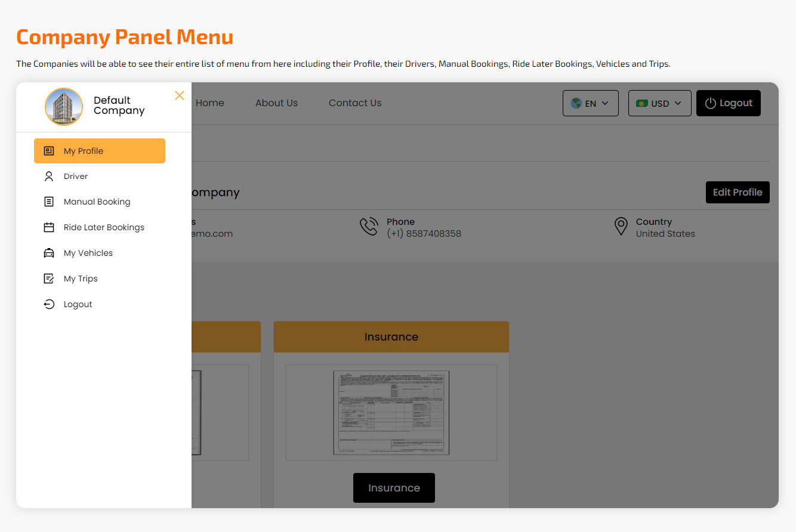Click the phone number (+1) 8587408358
The width and height of the screenshot is (796, 532).
click(424, 234)
